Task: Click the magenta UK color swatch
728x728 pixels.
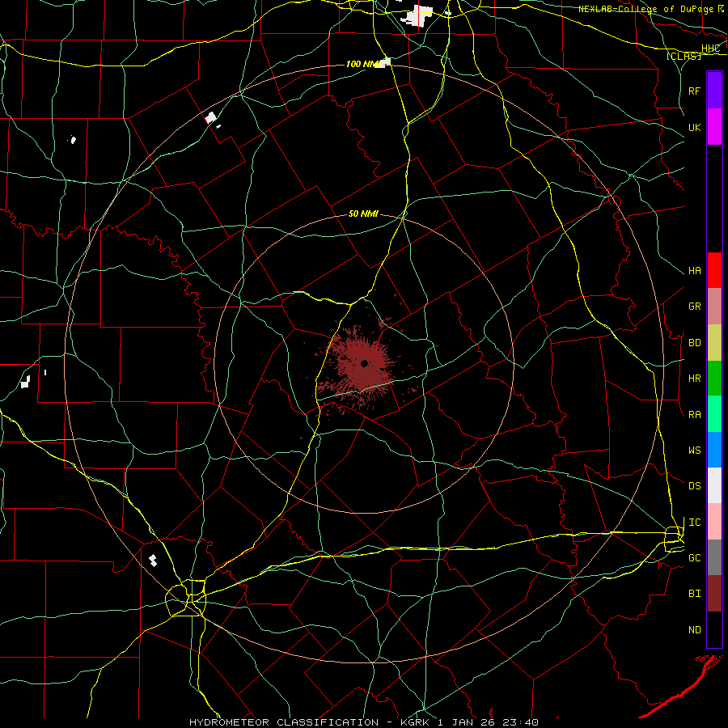Action: coord(714,127)
